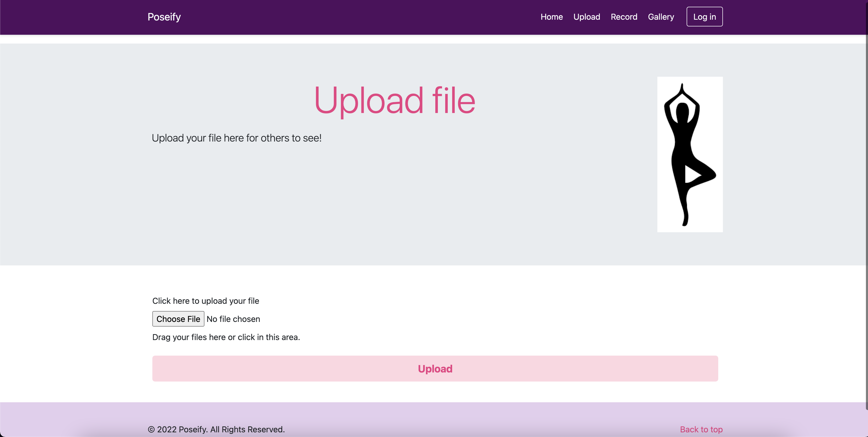Go to the Home page
This screenshot has height=437, width=868.
(551, 17)
